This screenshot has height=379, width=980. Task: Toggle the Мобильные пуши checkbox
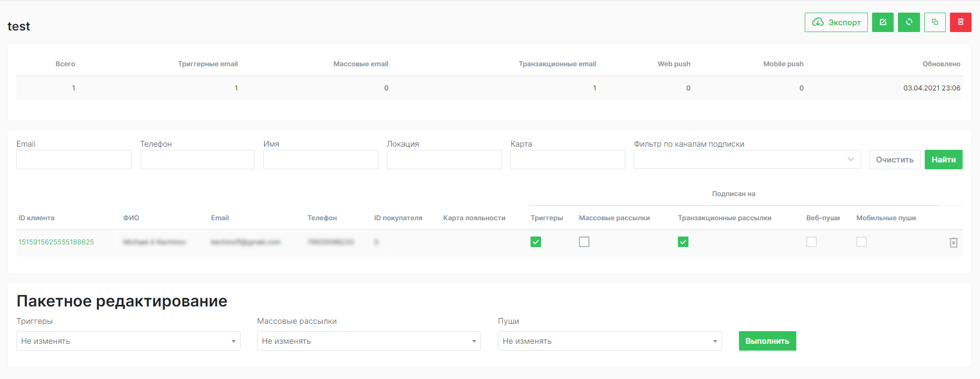pyautogui.click(x=862, y=242)
